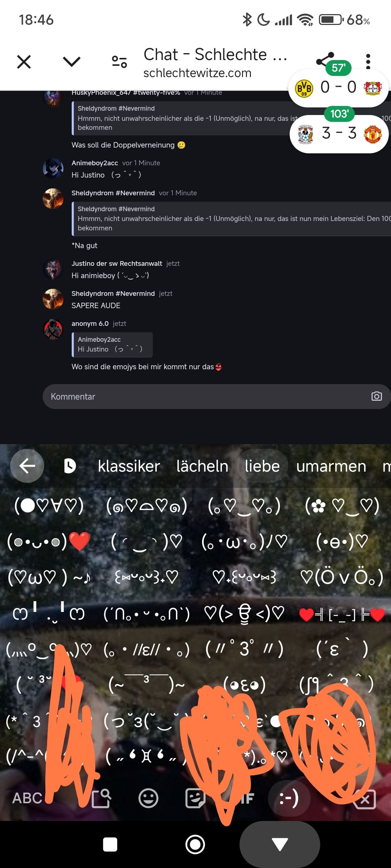The height and width of the screenshot is (868, 391).
Task: Open site settings tune icon
Action: coord(119,62)
